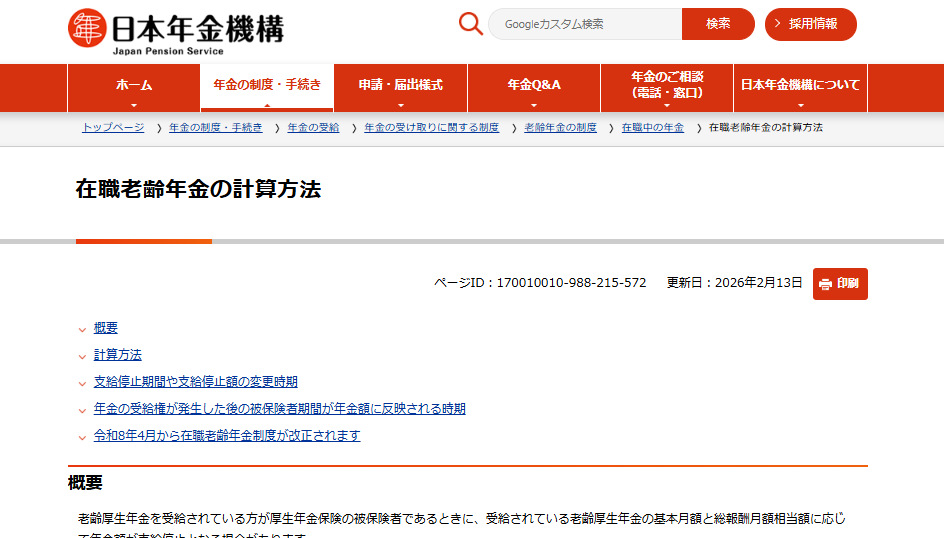Viewport: 944px width, 538px height.
Task: Open the 年金Q&A menu item
Action: (534, 88)
